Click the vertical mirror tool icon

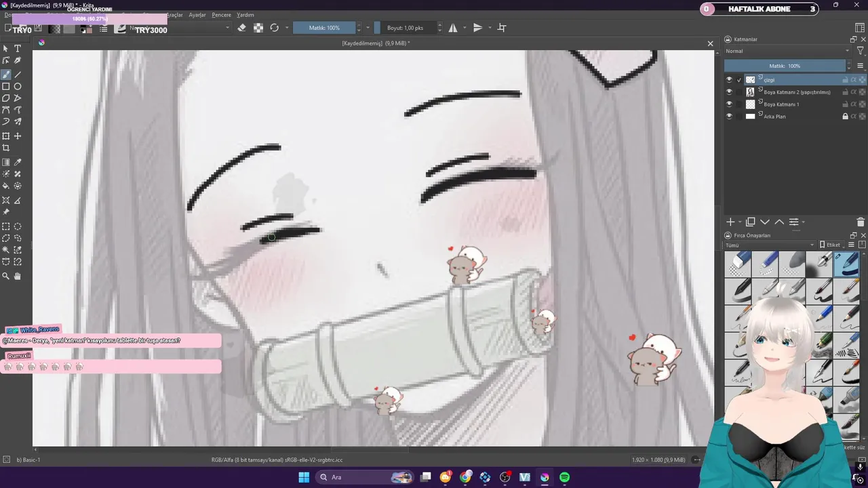pos(477,28)
